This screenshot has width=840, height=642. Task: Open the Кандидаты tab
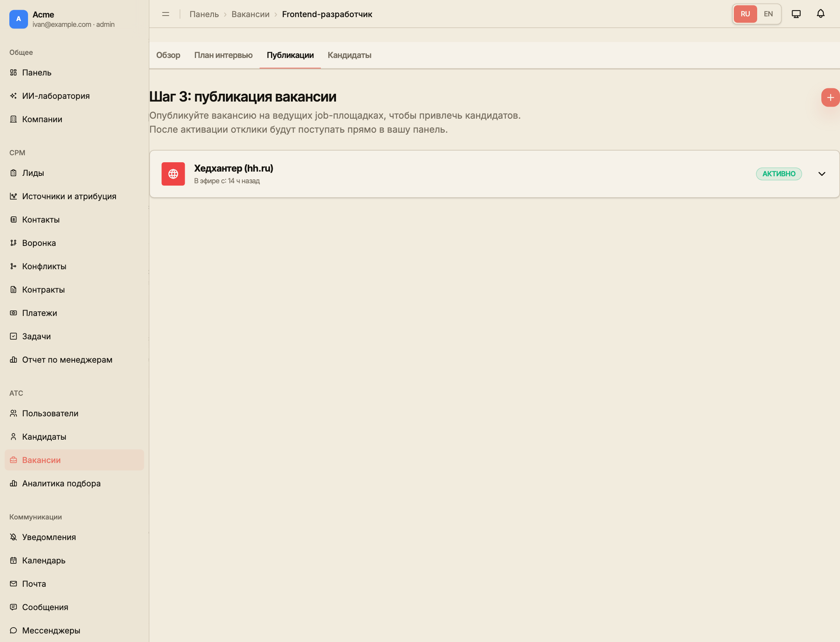coord(350,55)
